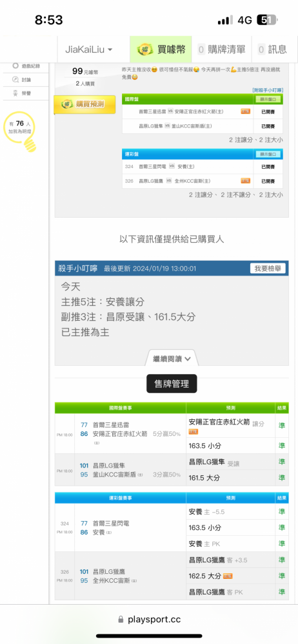The width and height of the screenshot is (298, 644).
Task: Open the 售牌管理 button
Action: [x=172, y=384]
